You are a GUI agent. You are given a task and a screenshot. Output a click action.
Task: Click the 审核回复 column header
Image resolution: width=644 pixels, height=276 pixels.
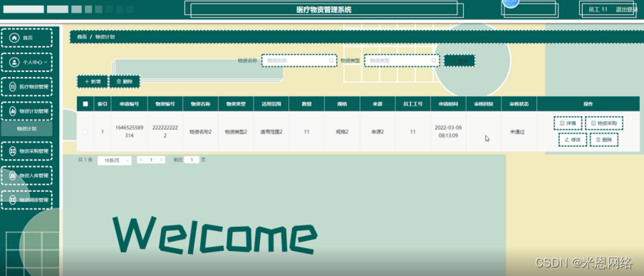tap(484, 104)
